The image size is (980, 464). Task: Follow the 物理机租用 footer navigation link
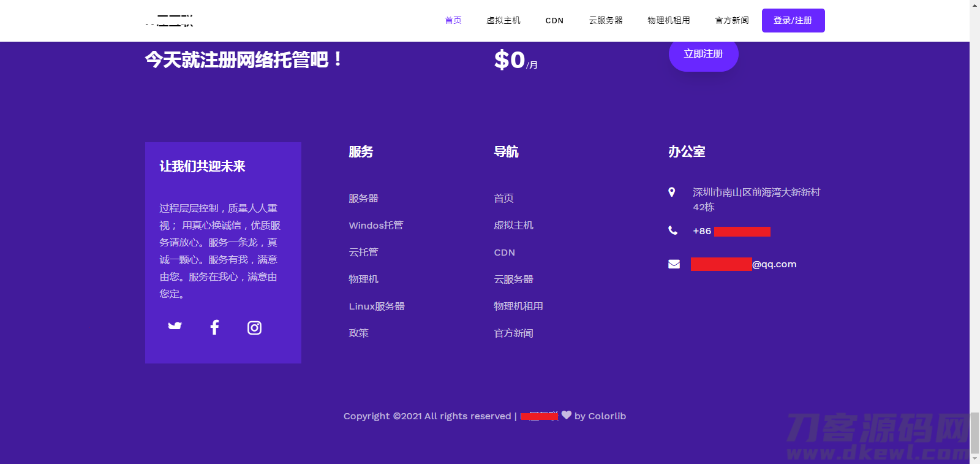(518, 306)
